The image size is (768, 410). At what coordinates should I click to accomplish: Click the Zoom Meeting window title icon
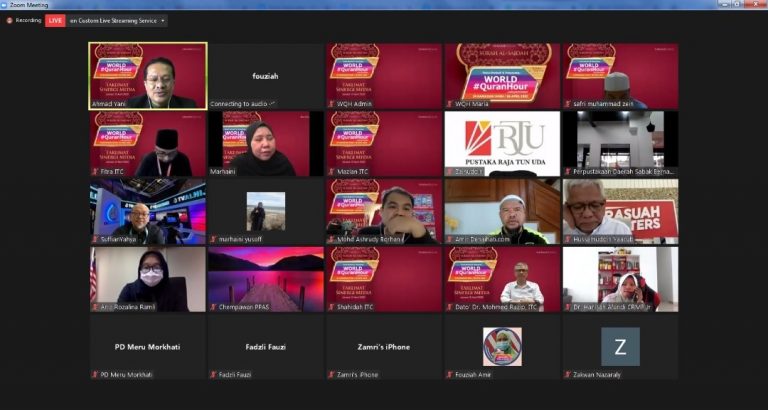coord(4,4)
